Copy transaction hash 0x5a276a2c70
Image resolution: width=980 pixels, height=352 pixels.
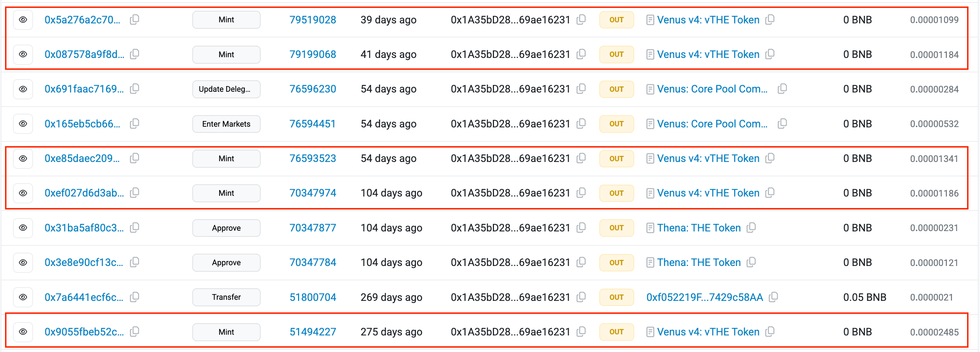click(135, 20)
